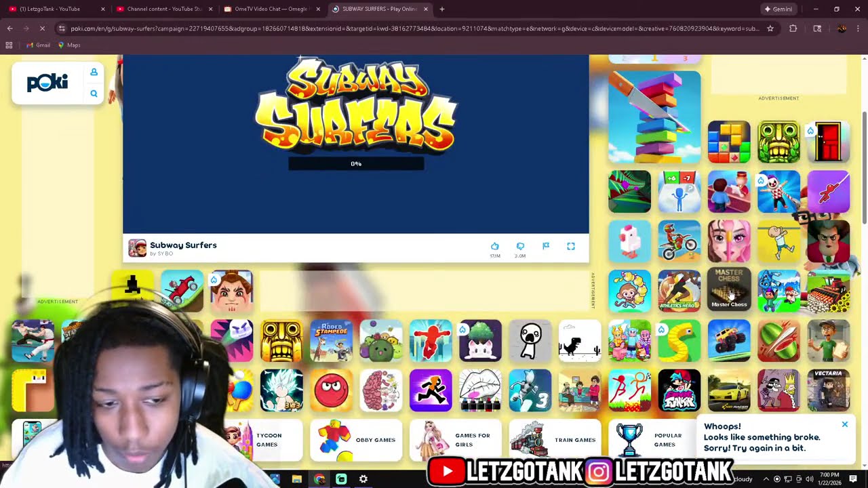Close the Whoops error notification
868x488 pixels.
tap(845, 424)
